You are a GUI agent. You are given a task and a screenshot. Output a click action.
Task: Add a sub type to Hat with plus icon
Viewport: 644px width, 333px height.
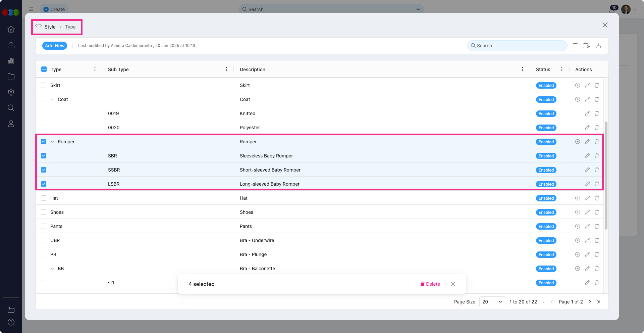click(x=577, y=198)
